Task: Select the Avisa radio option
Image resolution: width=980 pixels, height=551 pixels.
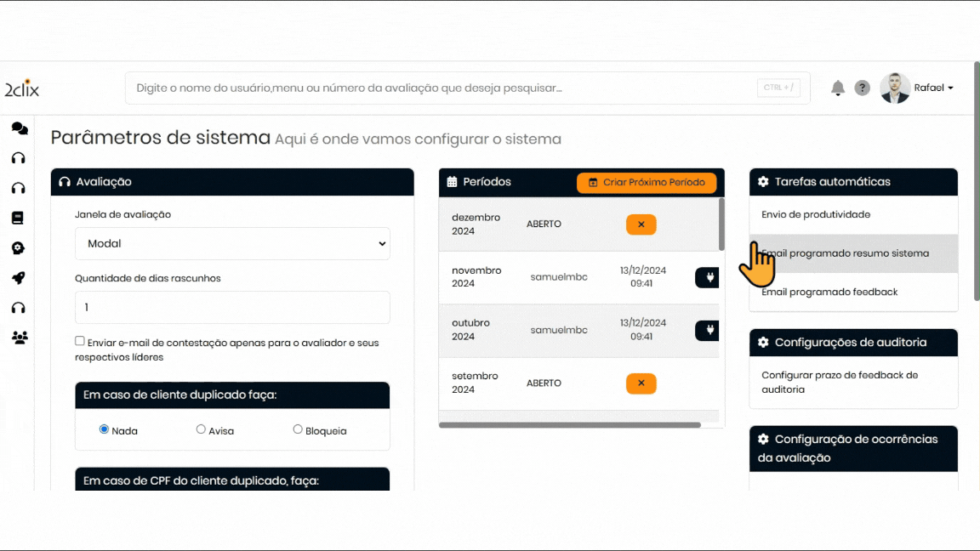Action: click(201, 429)
